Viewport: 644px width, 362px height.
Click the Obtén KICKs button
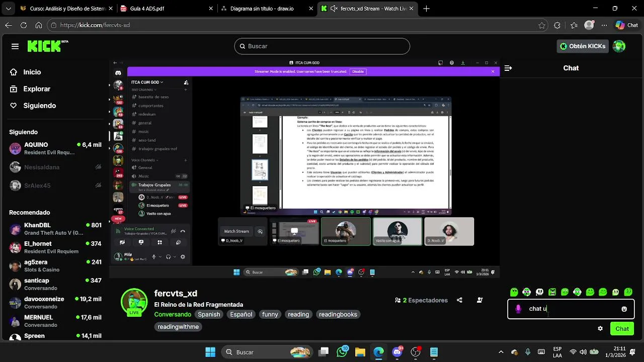click(583, 46)
